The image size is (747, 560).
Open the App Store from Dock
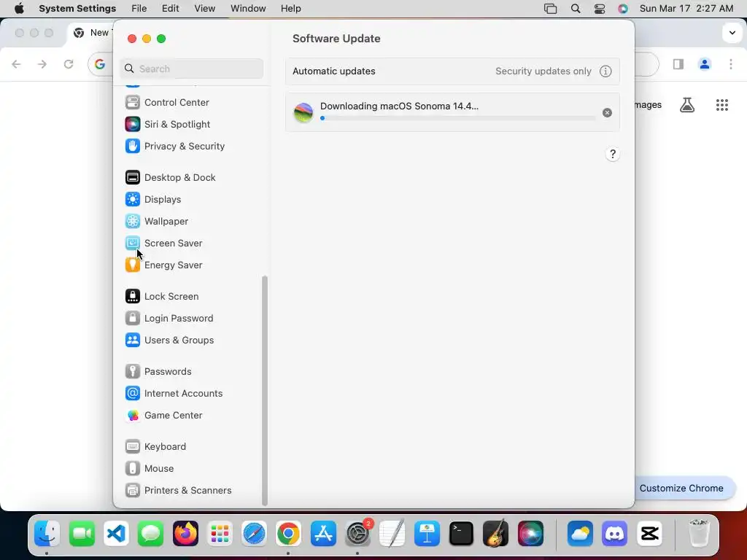pyautogui.click(x=323, y=533)
